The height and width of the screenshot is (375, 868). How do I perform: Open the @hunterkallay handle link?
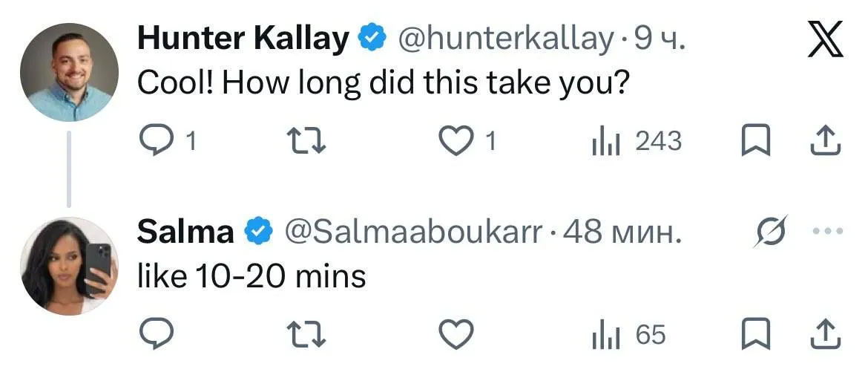pyautogui.click(x=506, y=39)
